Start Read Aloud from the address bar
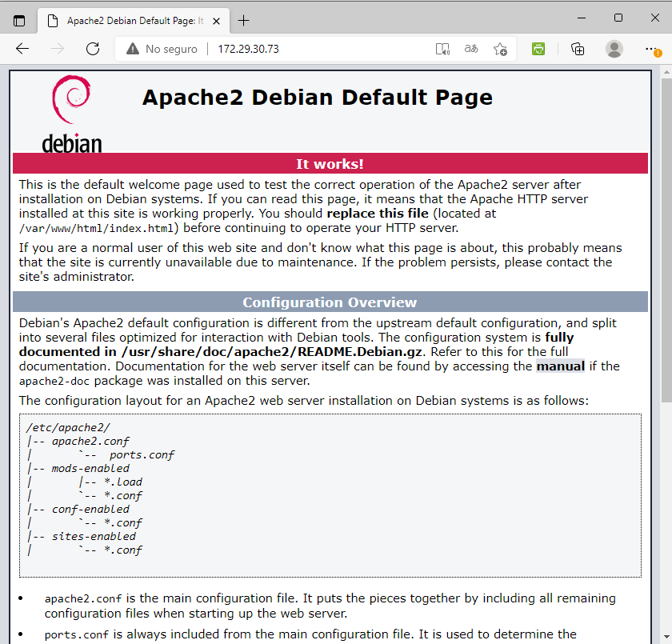This screenshot has height=644, width=672. (x=442, y=49)
